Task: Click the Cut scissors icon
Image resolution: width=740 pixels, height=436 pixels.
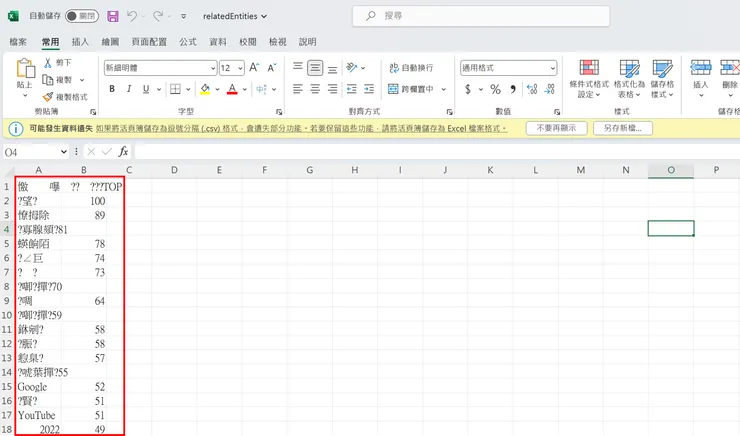Action: pos(48,62)
